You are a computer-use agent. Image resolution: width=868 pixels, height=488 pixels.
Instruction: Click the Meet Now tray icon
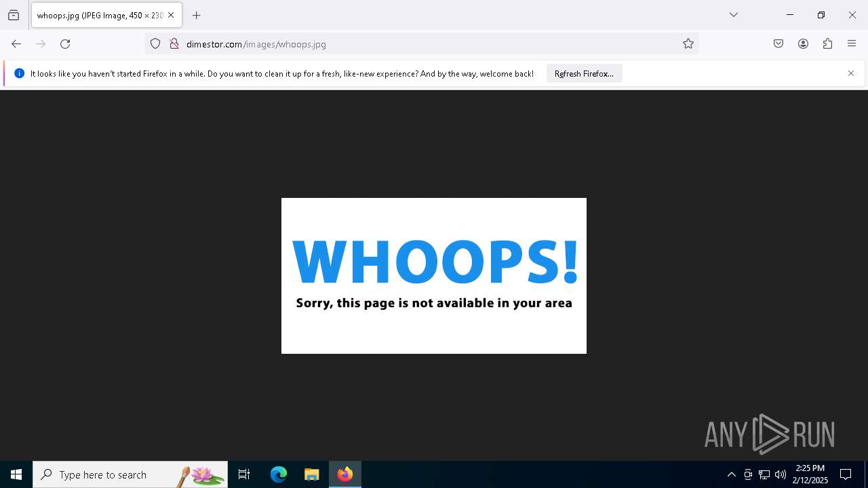748,474
